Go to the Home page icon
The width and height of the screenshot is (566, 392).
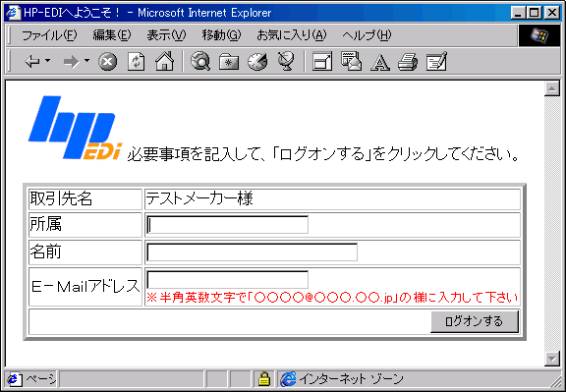tap(165, 61)
